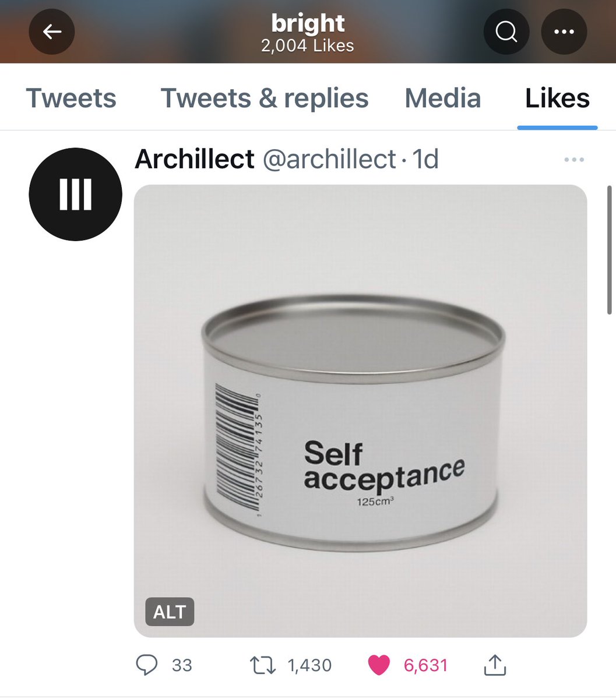This screenshot has height=699, width=616.
Task: Open the three-dot profile options menu
Action: coord(564,31)
